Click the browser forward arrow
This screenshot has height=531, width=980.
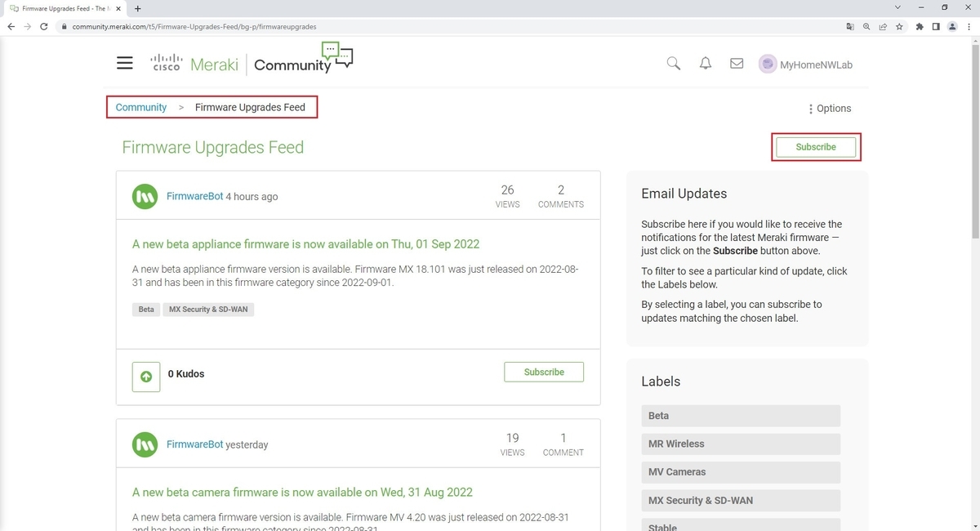click(28, 26)
